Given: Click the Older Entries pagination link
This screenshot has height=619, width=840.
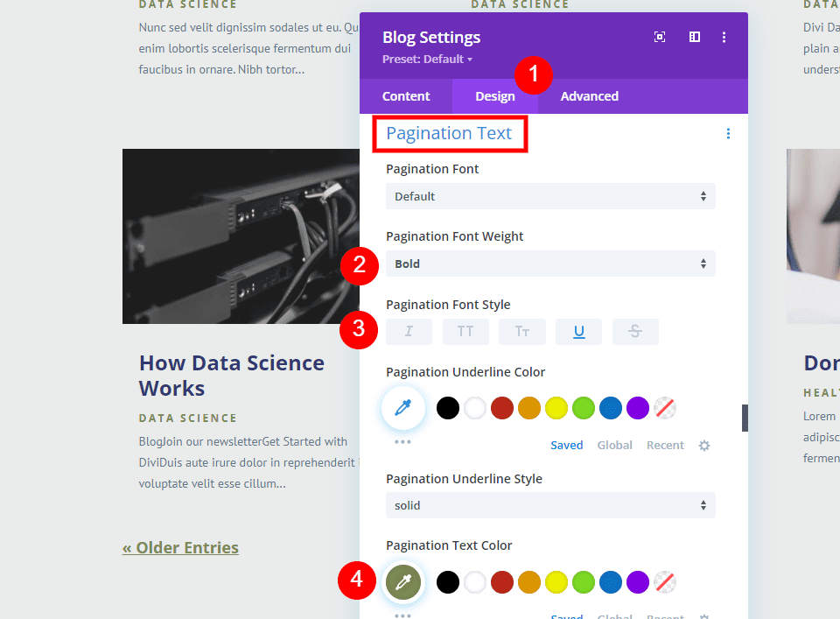Looking at the screenshot, I should click(x=179, y=547).
